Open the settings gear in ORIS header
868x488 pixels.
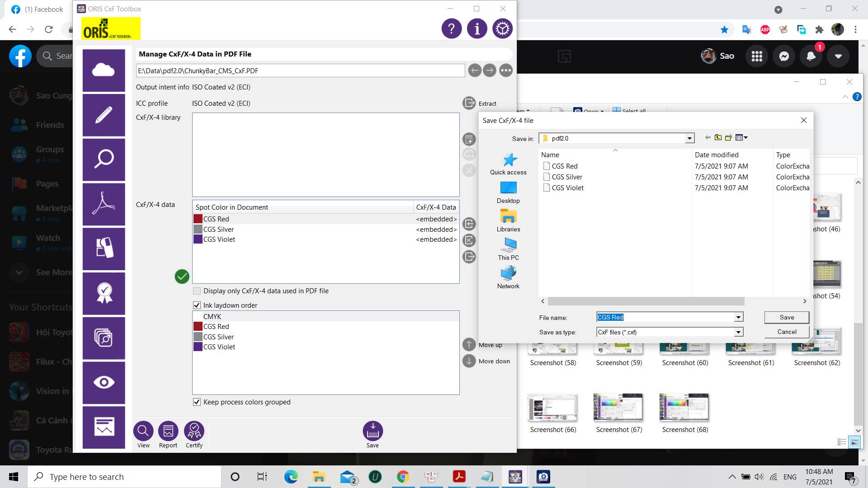pos(502,29)
